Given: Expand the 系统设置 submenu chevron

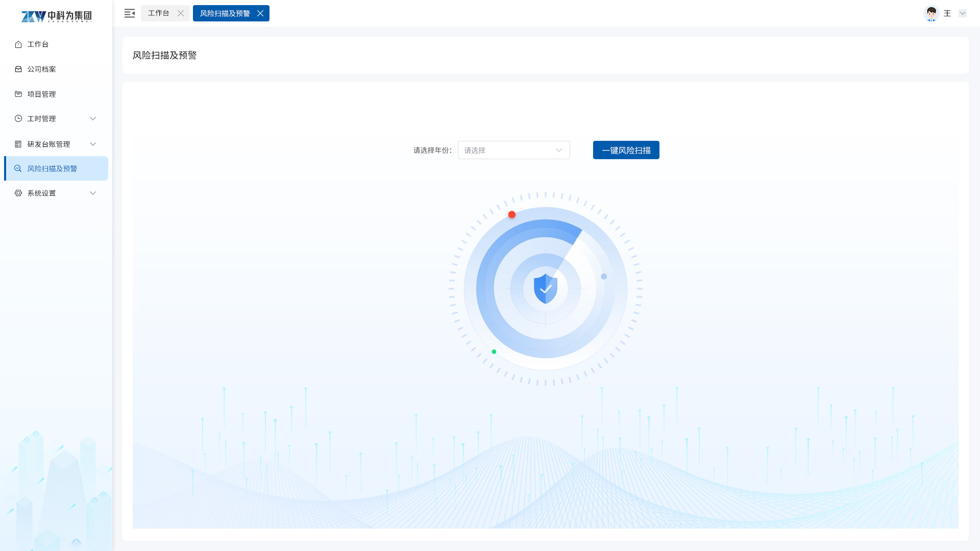Looking at the screenshot, I should tap(93, 193).
